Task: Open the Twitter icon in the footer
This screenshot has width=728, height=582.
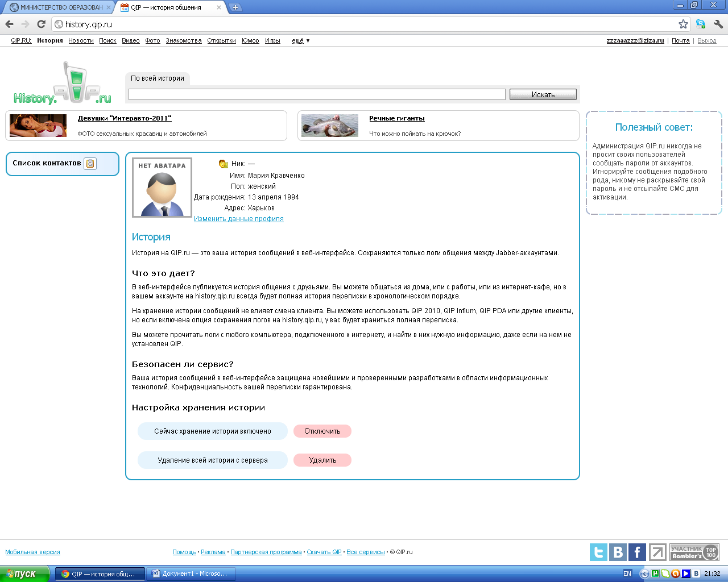Action: click(x=598, y=552)
